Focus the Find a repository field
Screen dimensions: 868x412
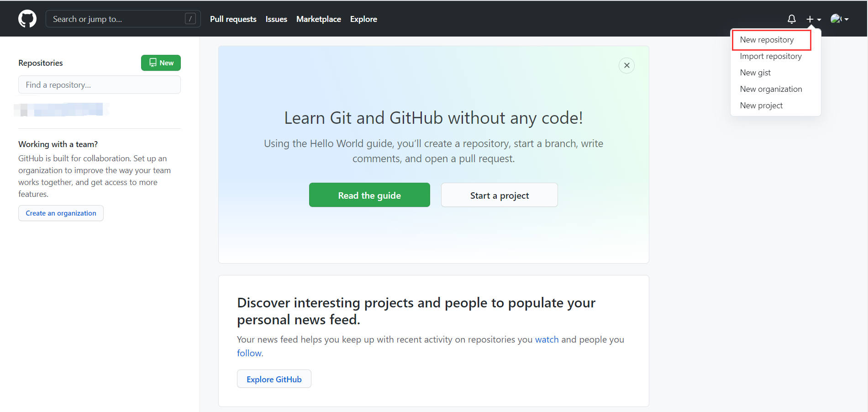(100, 85)
